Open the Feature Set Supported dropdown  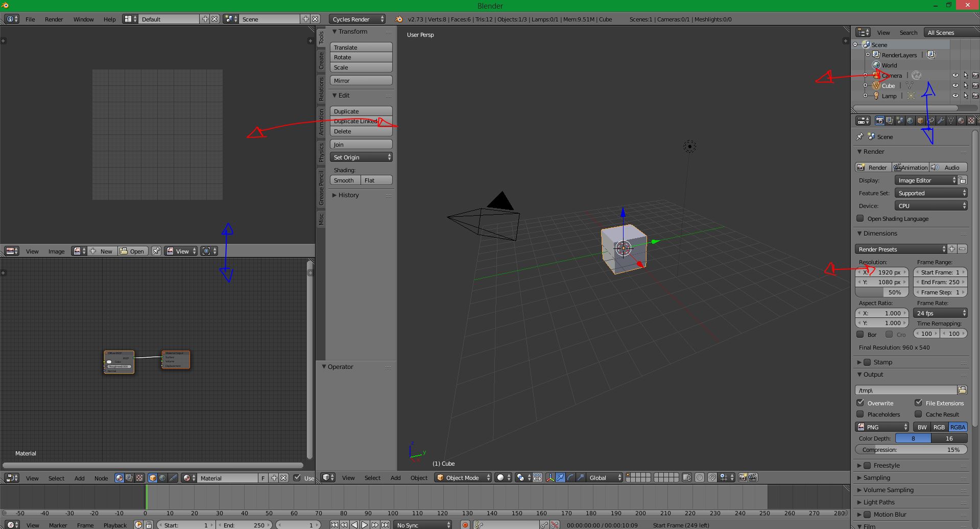(931, 193)
